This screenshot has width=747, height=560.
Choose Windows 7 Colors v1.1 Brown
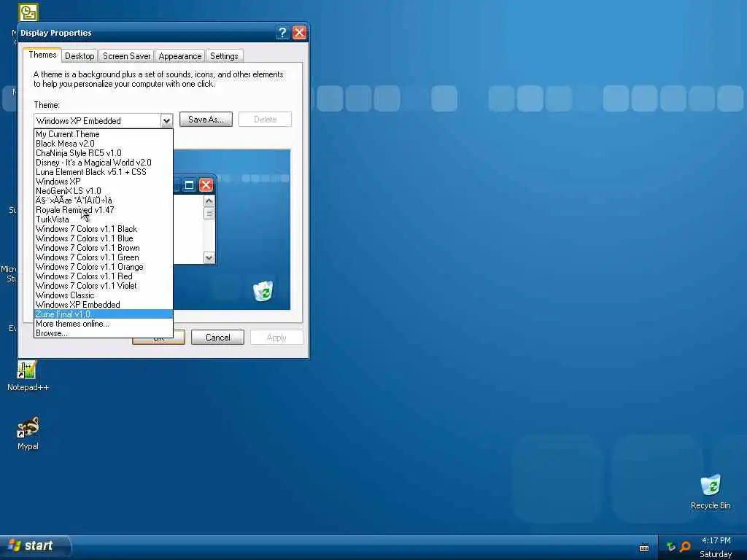[104, 248]
